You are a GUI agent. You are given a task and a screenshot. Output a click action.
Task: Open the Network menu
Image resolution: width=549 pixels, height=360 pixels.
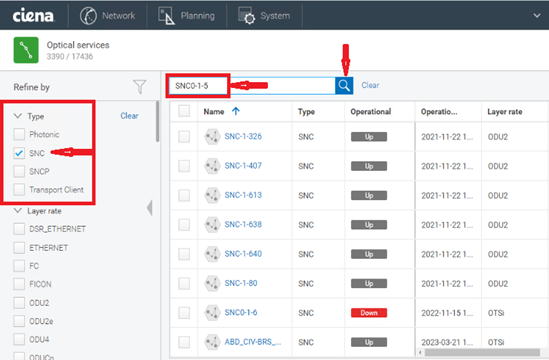pos(107,16)
